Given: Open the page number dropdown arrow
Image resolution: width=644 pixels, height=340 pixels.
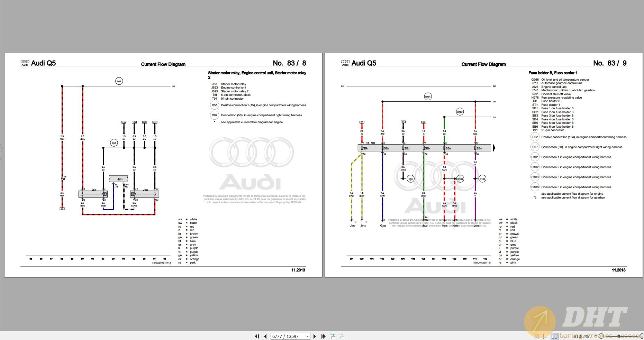Looking at the screenshot, I should click(x=308, y=336).
